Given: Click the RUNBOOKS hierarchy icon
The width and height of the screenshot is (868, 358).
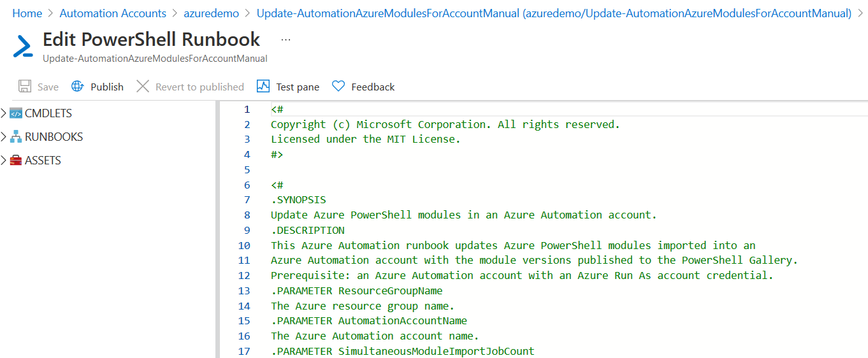Looking at the screenshot, I should 16,137.
